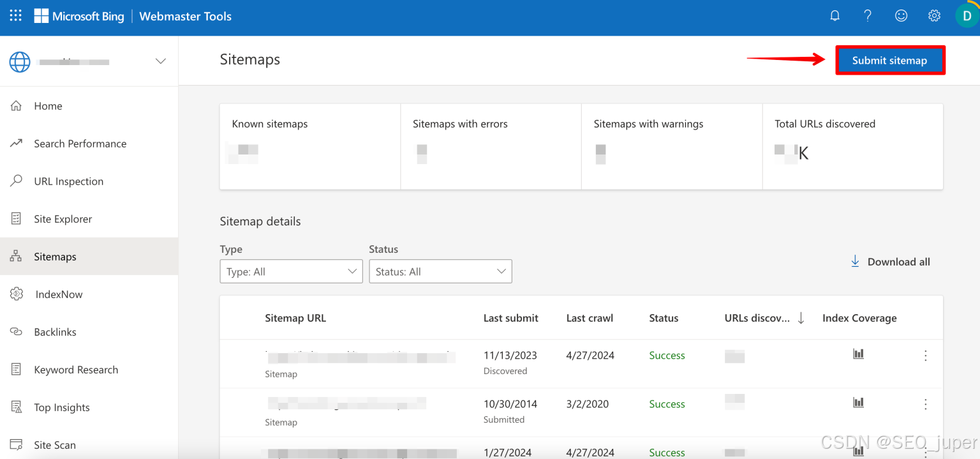Sort by Sitemap URL column header
The image size is (980, 459).
click(x=295, y=318)
